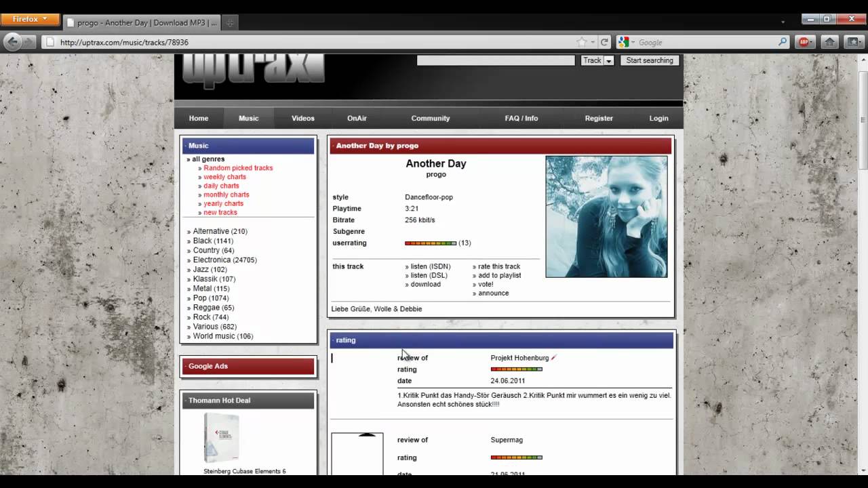The height and width of the screenshot is (488, 868).
Task: Click the page icon beside the URL
Action: point(49,42)
